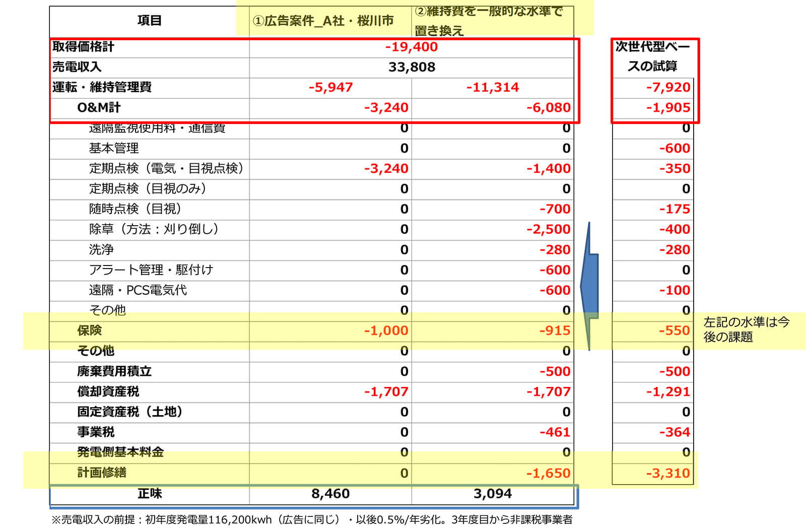Screen dimensions: 806x532
Task: Select the 項目 column header
Action: [x=149, y=21]
